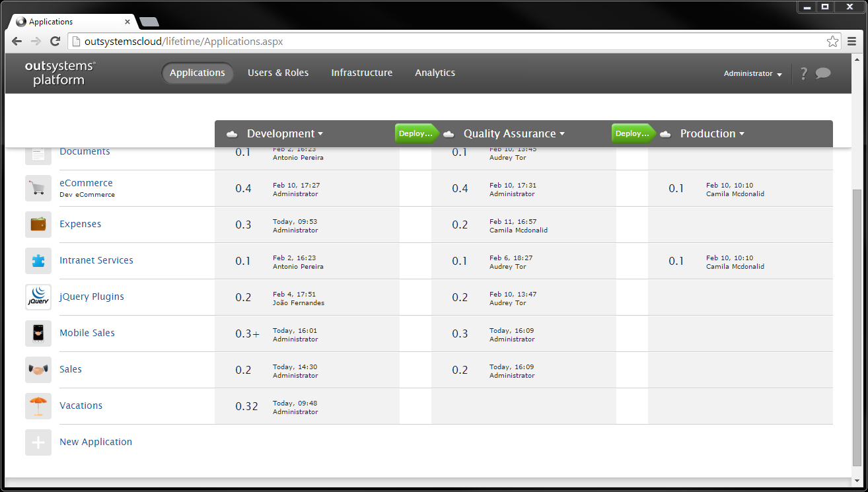Open the Administrator user dropdown
This screenshot has width=868, height=492.
[x=752, y=73]
